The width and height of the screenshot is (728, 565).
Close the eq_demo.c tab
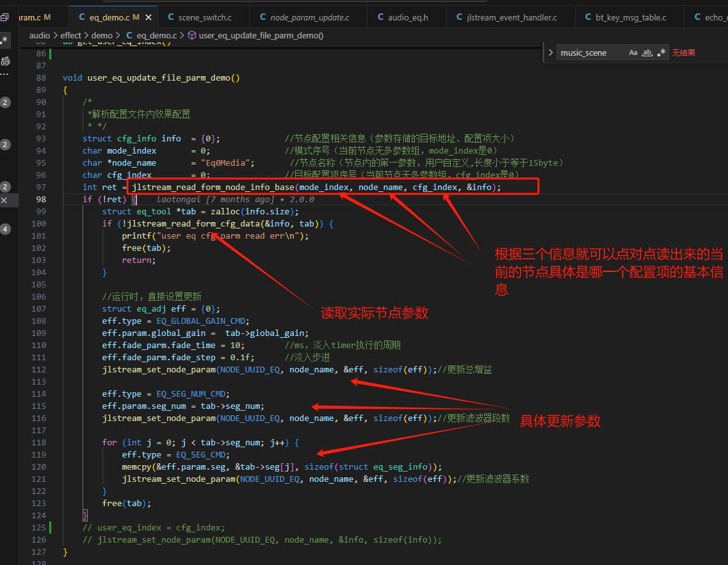[149, 17]
